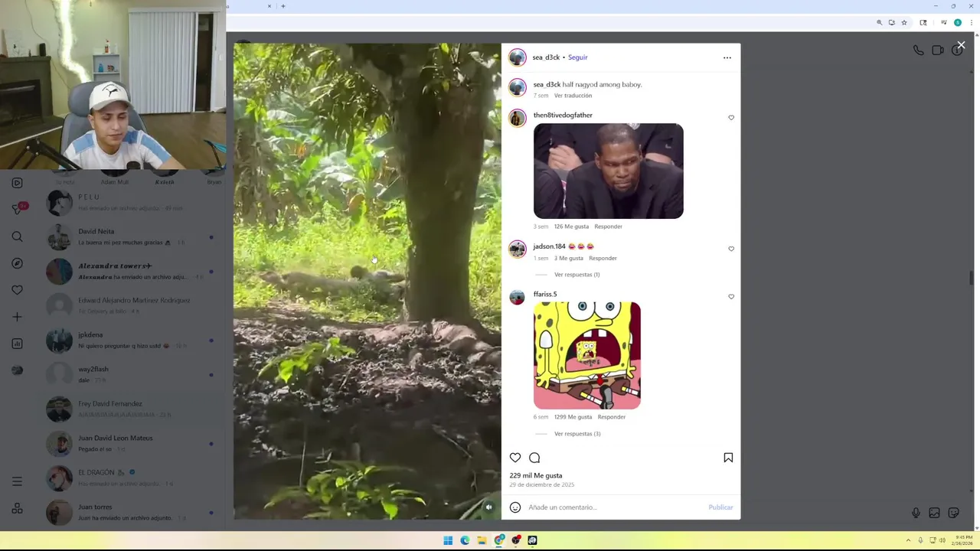Image resolution: width=980 pixels, height=551 pixels.
Task: Open the SpongeBob GIF in the comment
Action: tap(587, 355)
